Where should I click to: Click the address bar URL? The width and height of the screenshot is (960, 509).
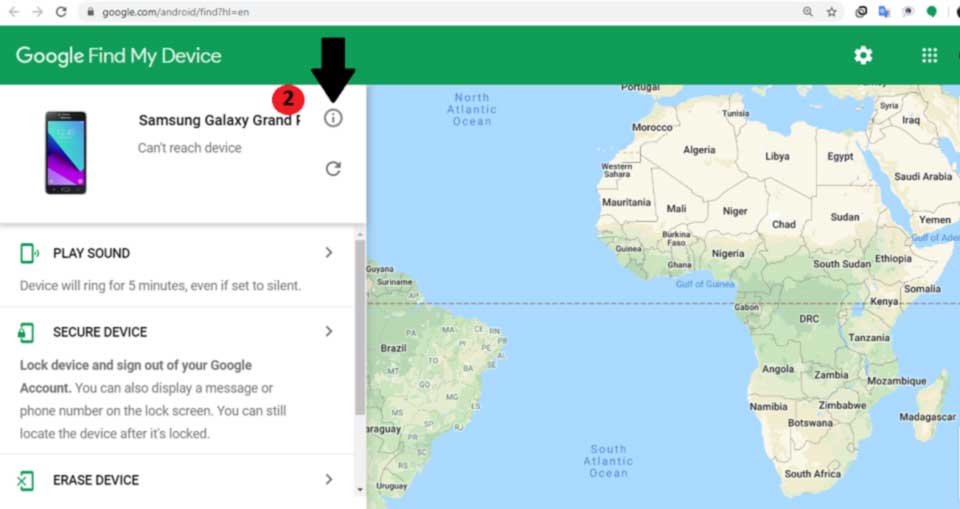coord(176,12)
